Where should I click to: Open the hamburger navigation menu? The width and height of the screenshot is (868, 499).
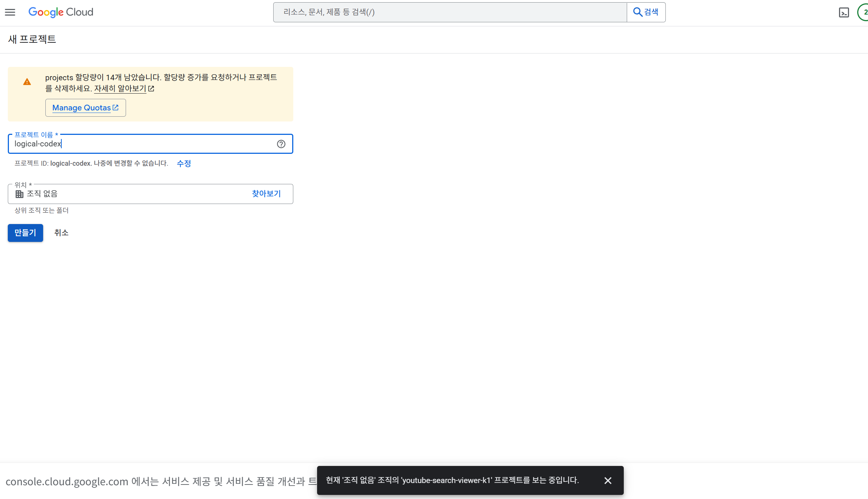[x=10, y=12]
